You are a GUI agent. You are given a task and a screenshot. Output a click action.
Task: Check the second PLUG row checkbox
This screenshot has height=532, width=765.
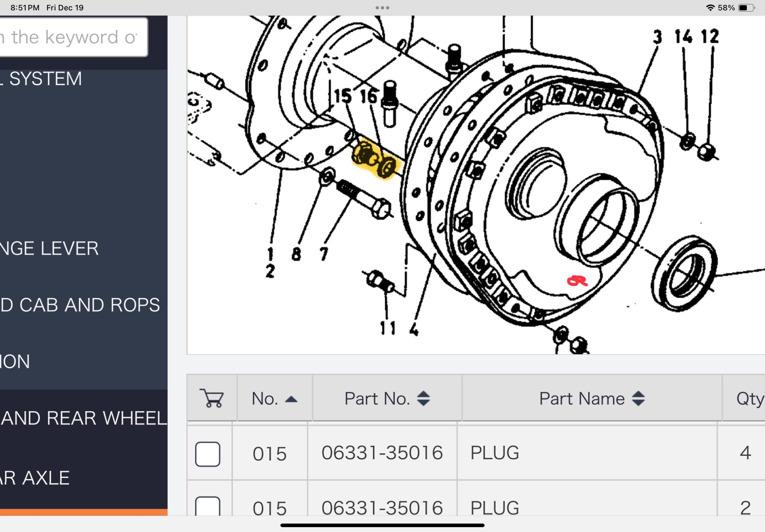click(x=208, y=507)
